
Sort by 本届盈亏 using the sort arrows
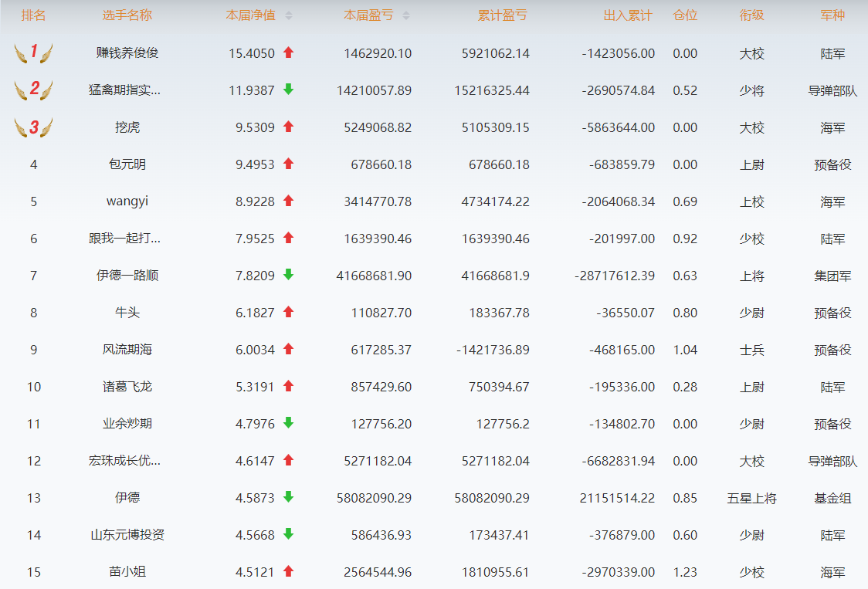pos(406,15)
